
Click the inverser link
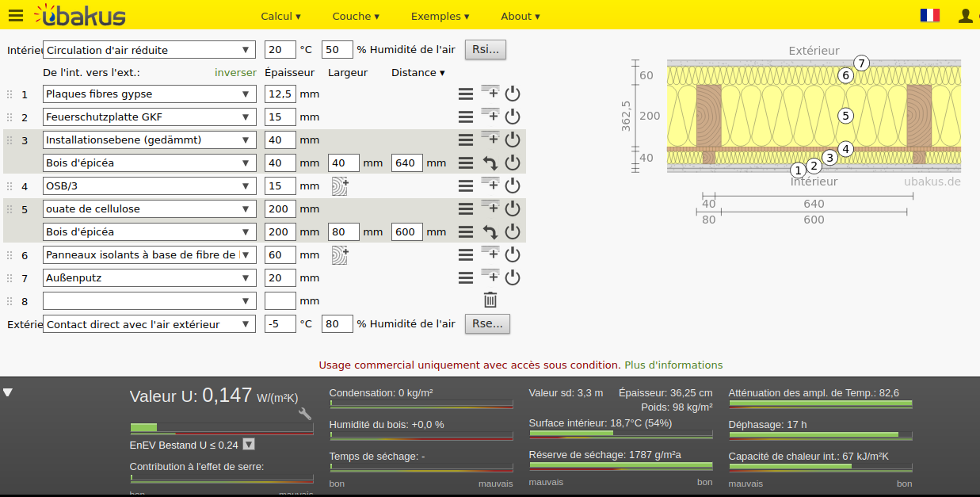(236, 72)
